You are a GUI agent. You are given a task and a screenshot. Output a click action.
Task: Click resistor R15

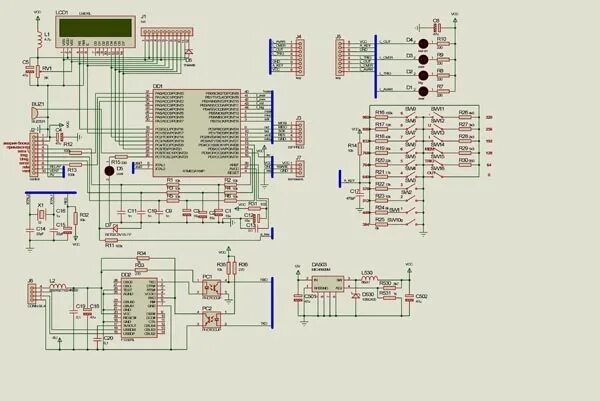click(121, 157)
